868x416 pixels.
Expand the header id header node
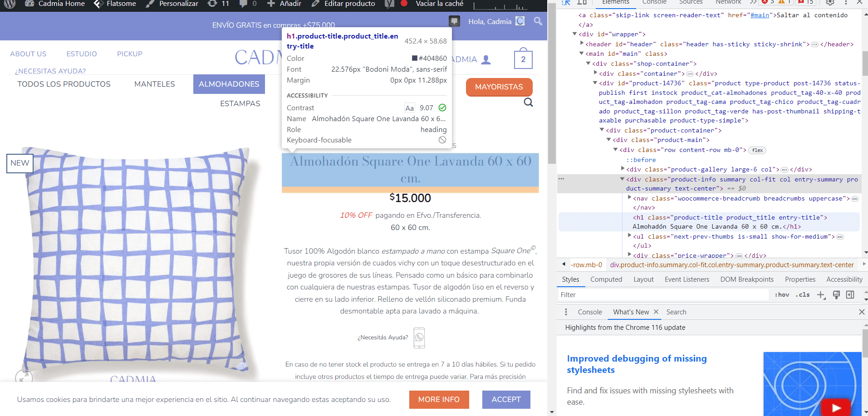582,44
